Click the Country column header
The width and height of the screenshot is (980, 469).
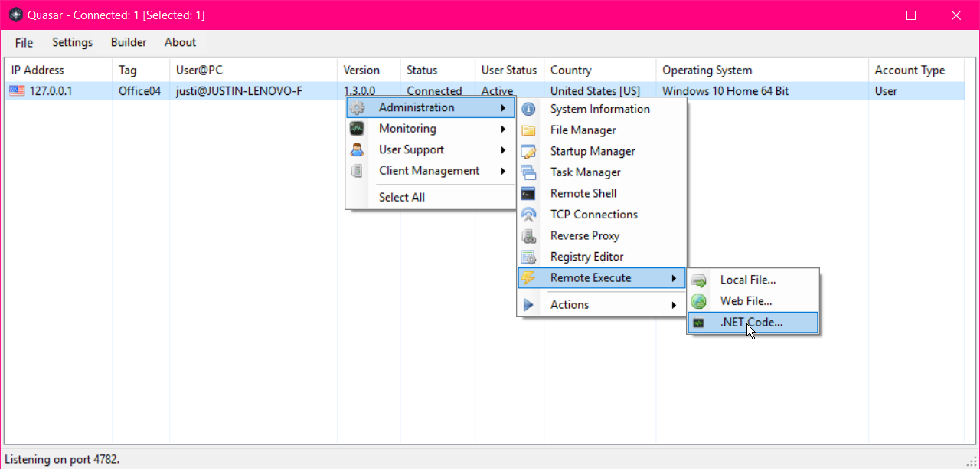[x=570, y=70]
